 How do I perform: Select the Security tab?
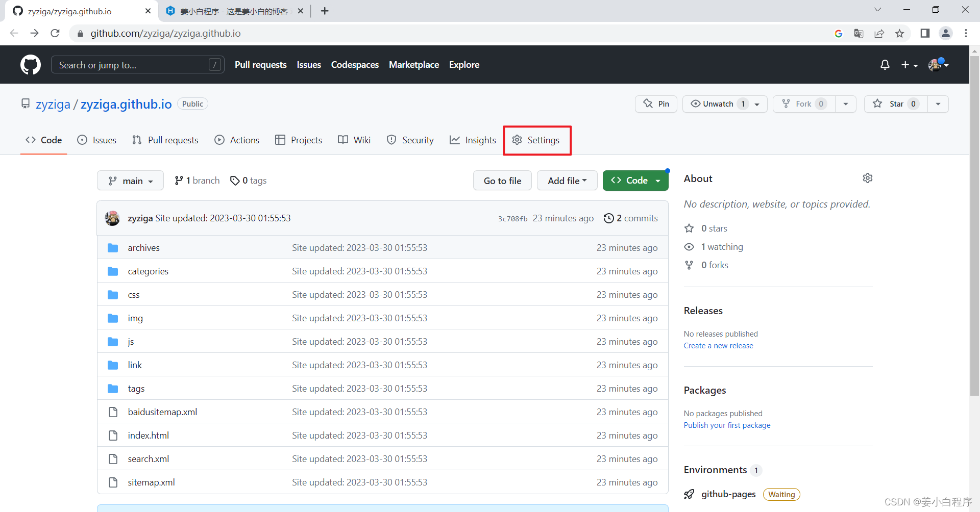tap(410, 140)
